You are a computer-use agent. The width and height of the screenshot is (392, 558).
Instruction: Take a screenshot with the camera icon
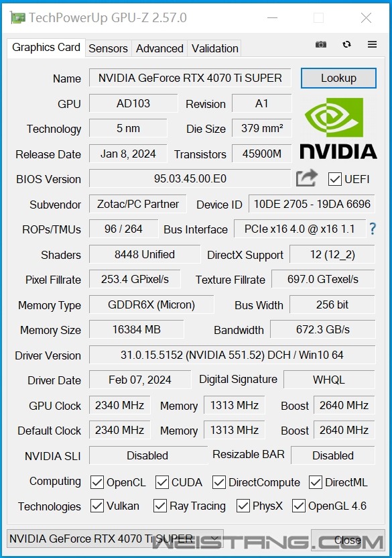click(321, 44)
